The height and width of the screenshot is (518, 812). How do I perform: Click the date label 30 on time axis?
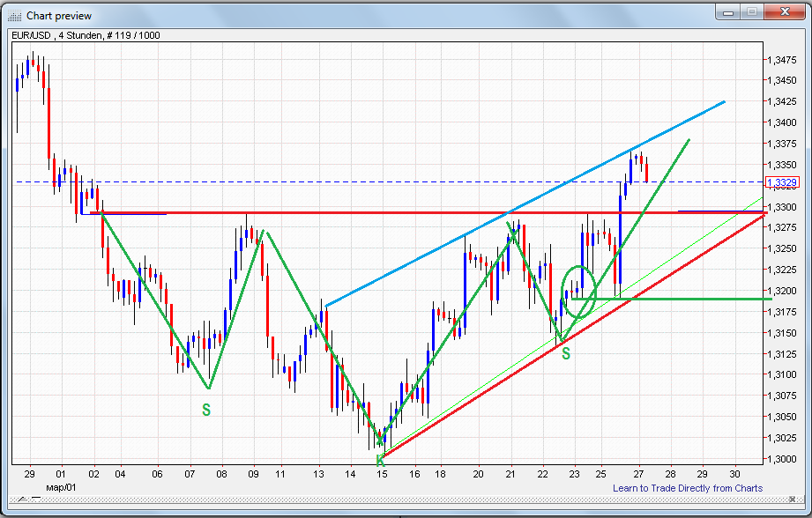tap(734, 474)
